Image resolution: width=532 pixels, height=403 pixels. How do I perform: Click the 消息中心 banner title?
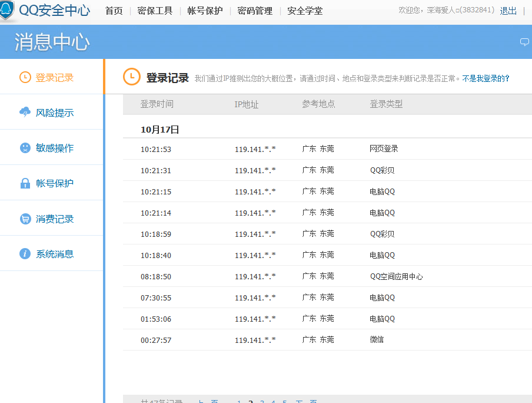[52, 42]
